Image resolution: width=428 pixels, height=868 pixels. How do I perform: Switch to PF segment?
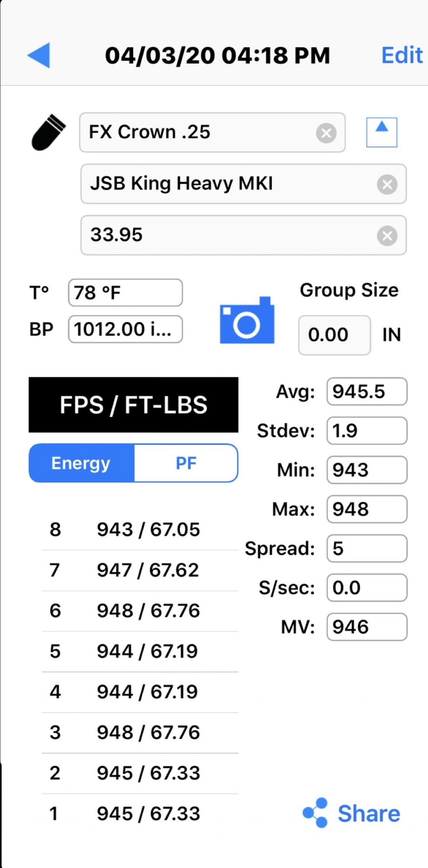pos(186,463)
